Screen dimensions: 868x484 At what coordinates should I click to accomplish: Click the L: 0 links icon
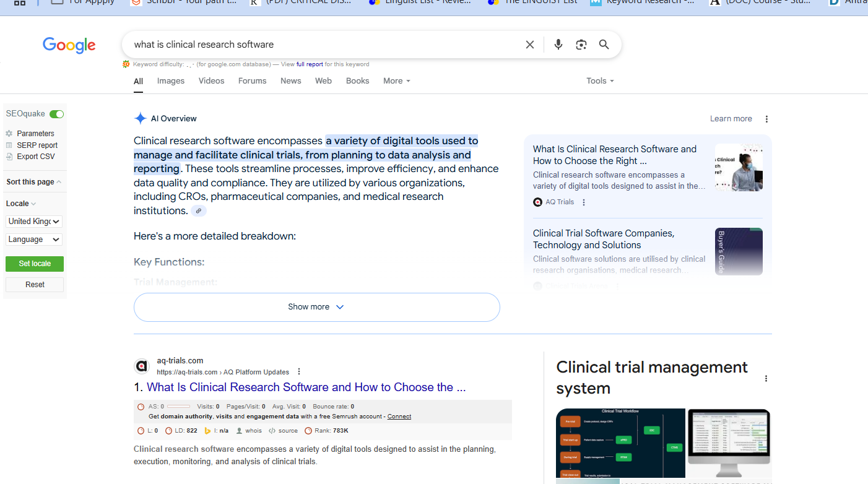tap(141, 431)
